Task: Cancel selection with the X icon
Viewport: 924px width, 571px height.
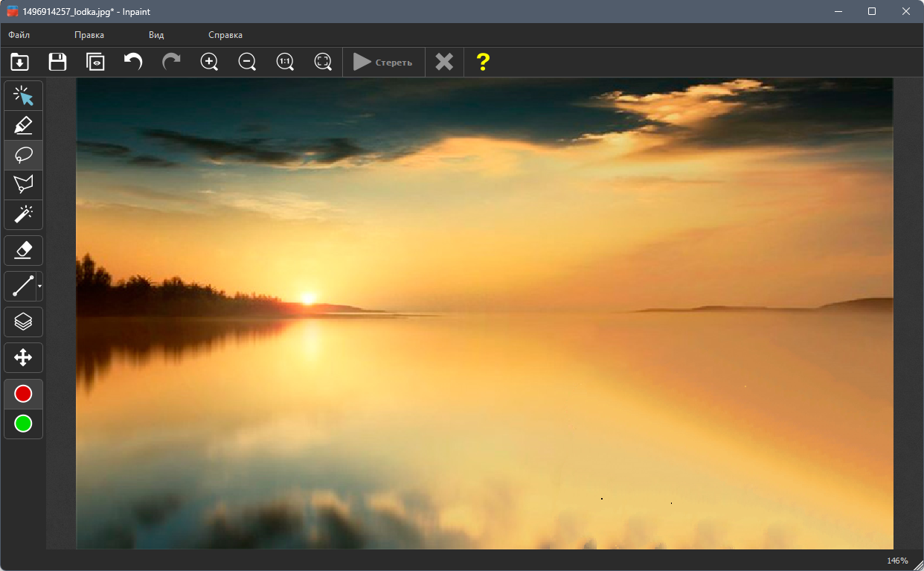Action: click(444, 62)
